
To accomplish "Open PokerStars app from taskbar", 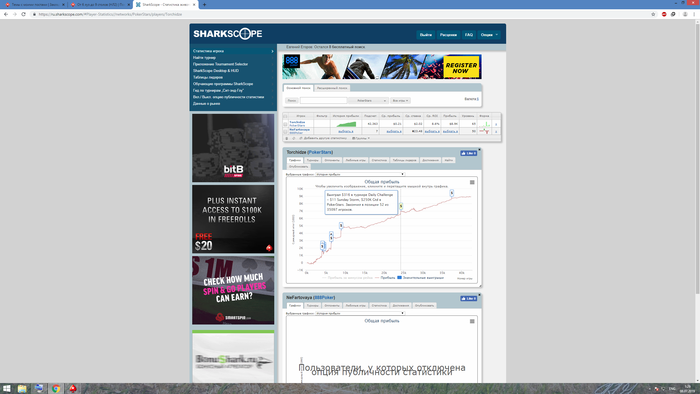I will pyautogui.click(x=73, y=389).
